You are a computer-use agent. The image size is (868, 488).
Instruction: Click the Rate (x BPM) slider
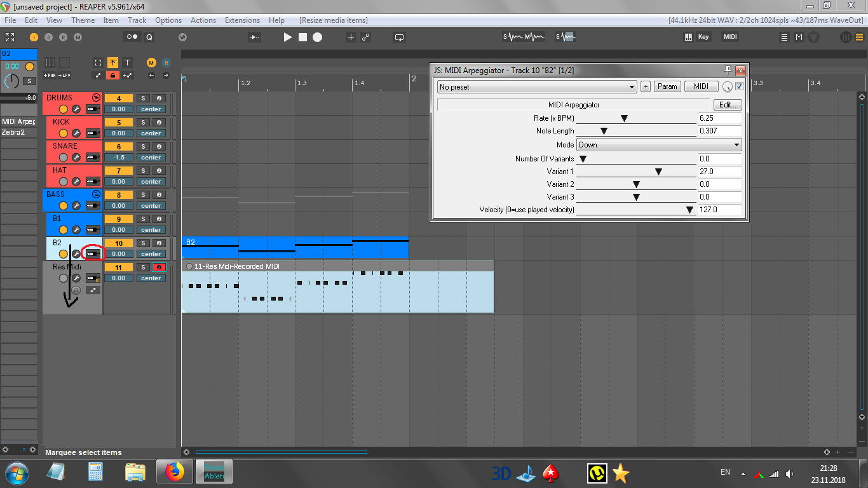[x=636, y=118]
